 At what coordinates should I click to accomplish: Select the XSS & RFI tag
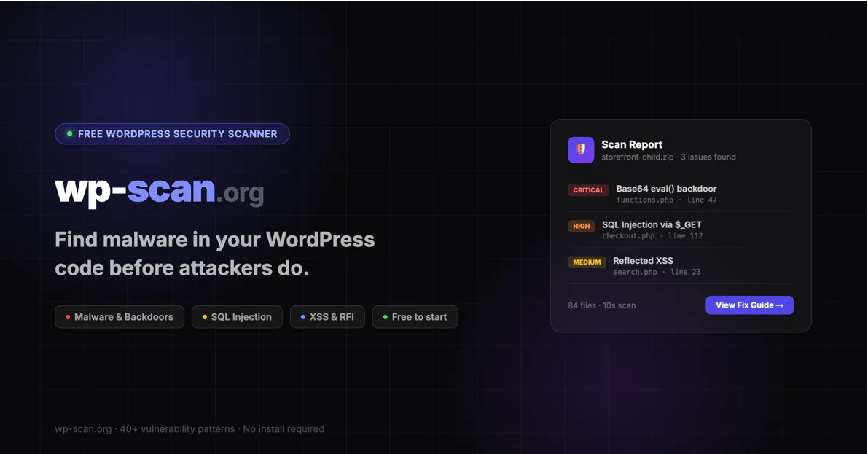327,317
